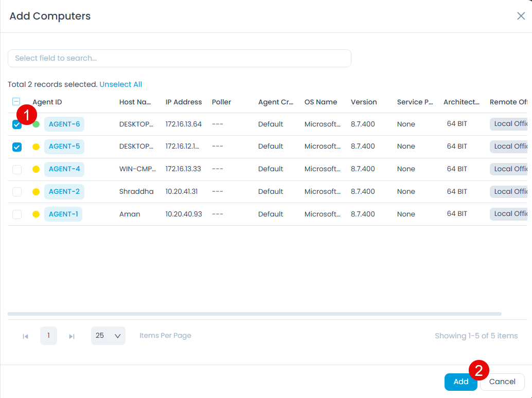Go to the last page of results

tap(72, 336)
